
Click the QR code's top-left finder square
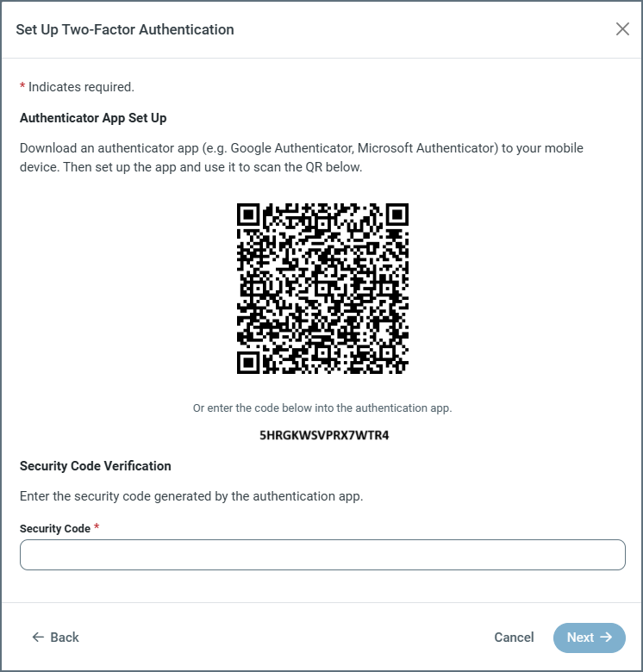pos(249,215)
